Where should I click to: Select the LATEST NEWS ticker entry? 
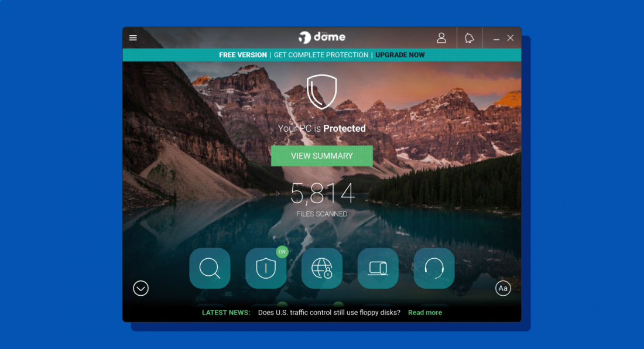click(225, 312)
